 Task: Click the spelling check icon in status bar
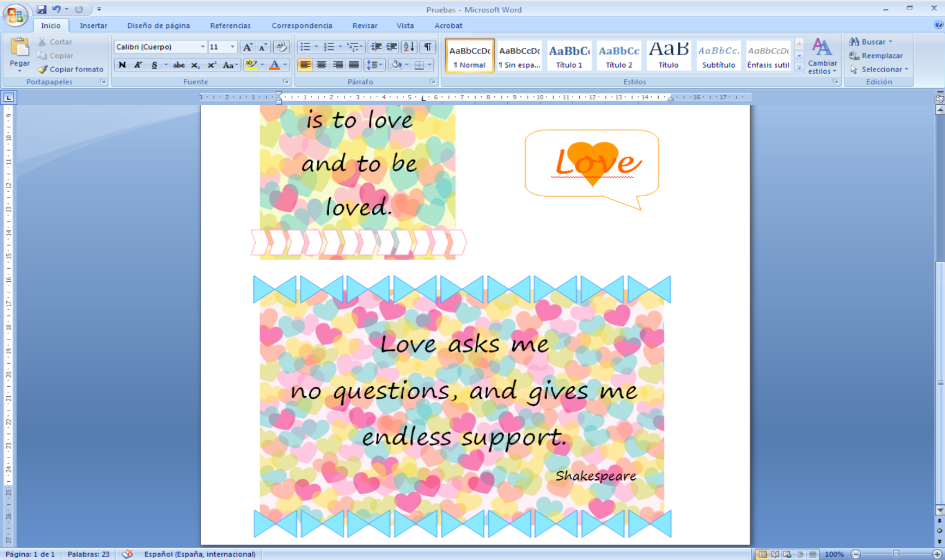click(128, 554)
